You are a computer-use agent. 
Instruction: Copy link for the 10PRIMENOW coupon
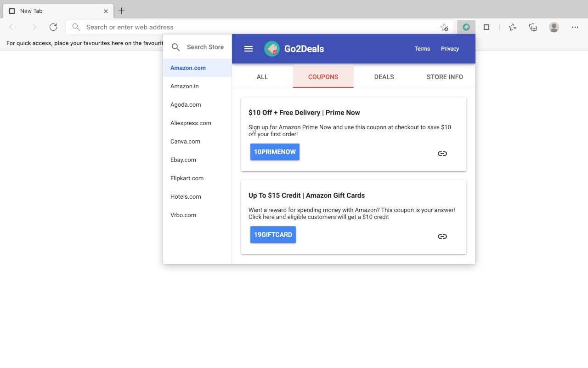tap(442, 154)
